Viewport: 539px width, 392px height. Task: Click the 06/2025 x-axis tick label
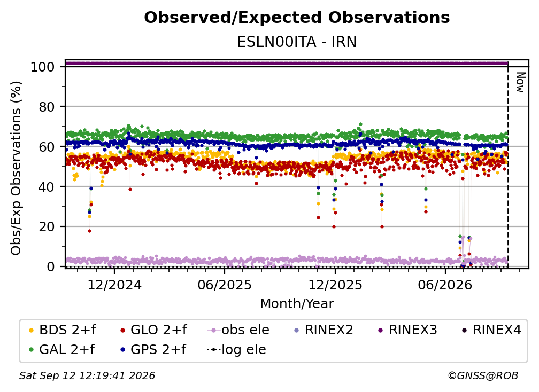pos(225,285)
